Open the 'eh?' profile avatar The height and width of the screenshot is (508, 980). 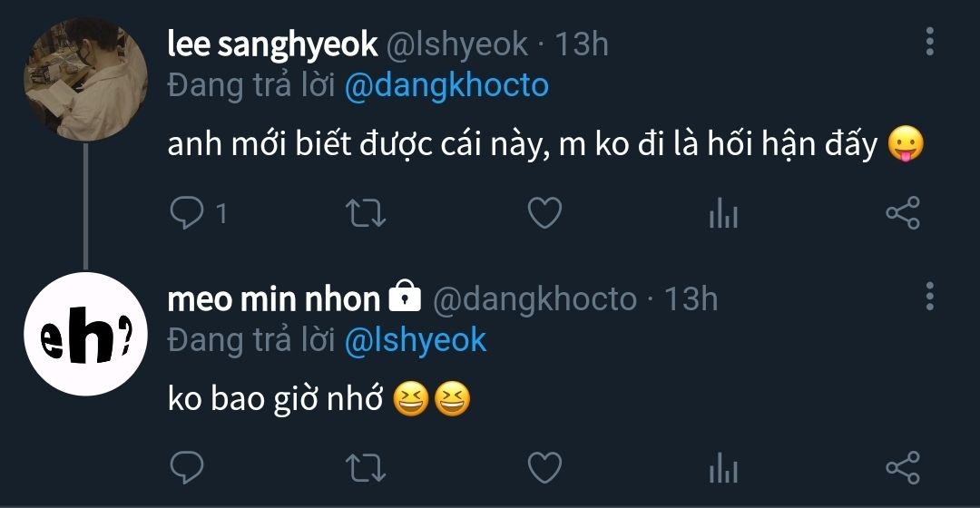click(x=85, y=334)
